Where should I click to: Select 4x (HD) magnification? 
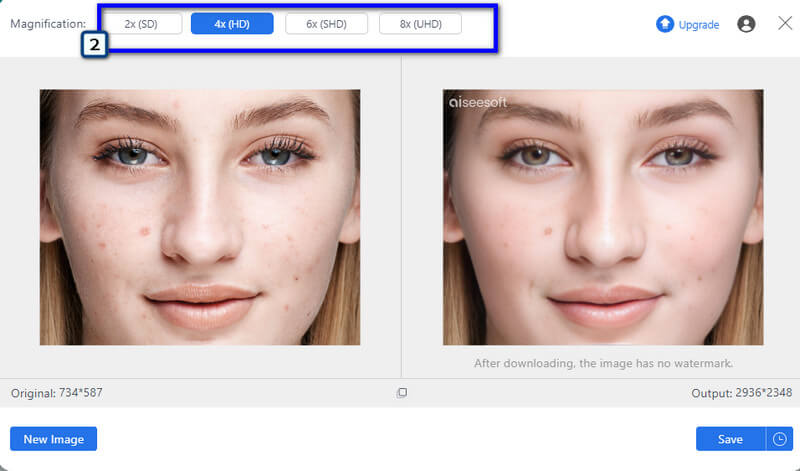coord(232,24)
